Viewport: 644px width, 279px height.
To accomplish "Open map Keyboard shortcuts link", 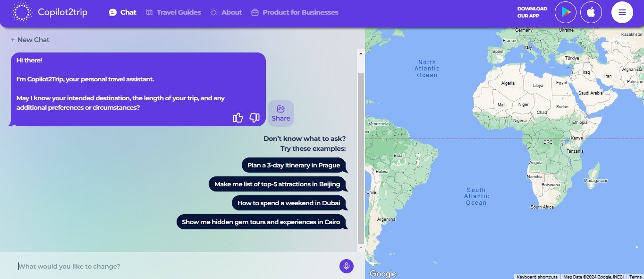I will pyautogui.click(x=537, y=277).
